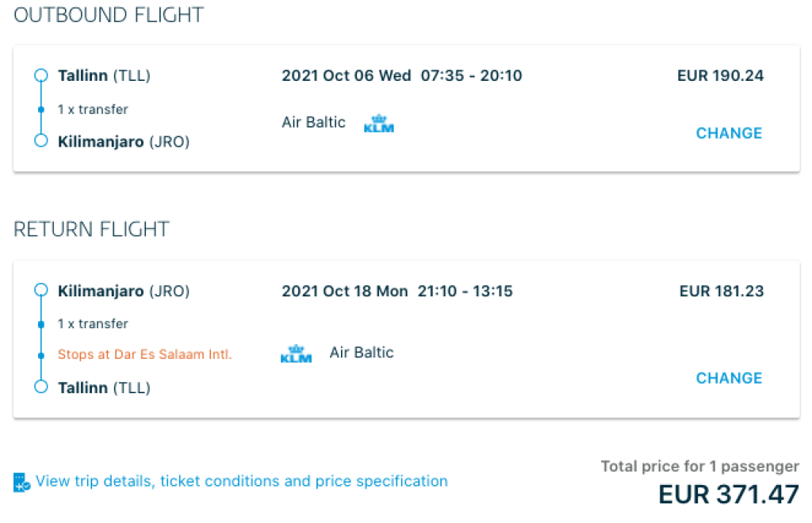
Task: Click the Air Baltic label in outbound flight
Action: (313, 122)
